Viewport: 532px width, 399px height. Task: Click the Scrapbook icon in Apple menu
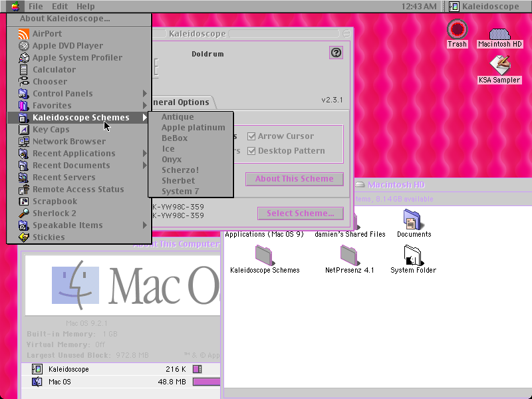[24, 201]
